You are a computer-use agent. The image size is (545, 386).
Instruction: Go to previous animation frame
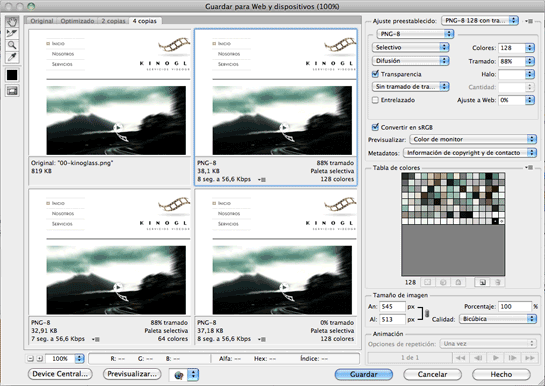478,358
